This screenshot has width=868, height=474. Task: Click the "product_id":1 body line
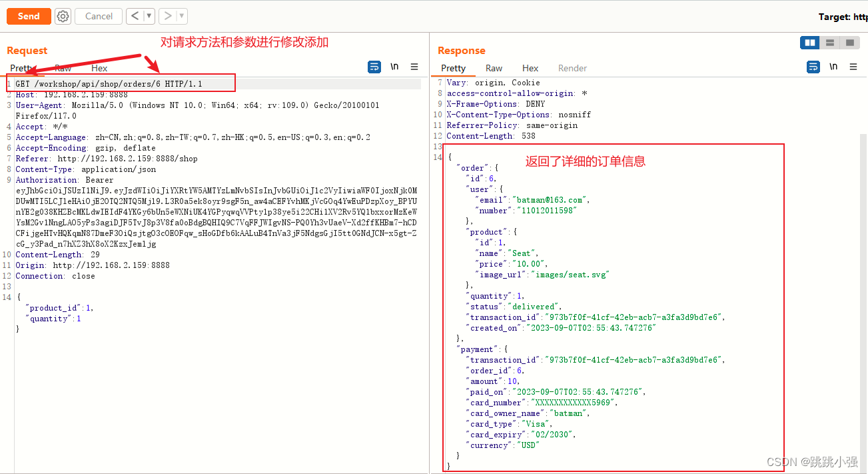[x=59, y=308]
